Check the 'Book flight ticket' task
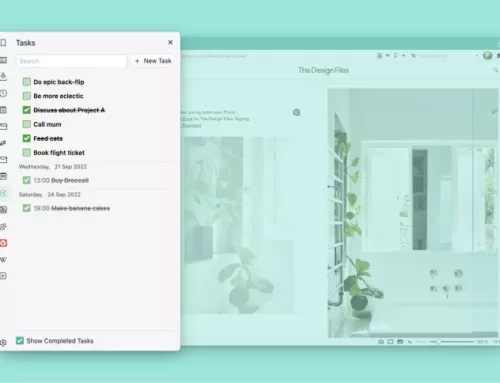 pyautogui.click(x=27, y=153)
